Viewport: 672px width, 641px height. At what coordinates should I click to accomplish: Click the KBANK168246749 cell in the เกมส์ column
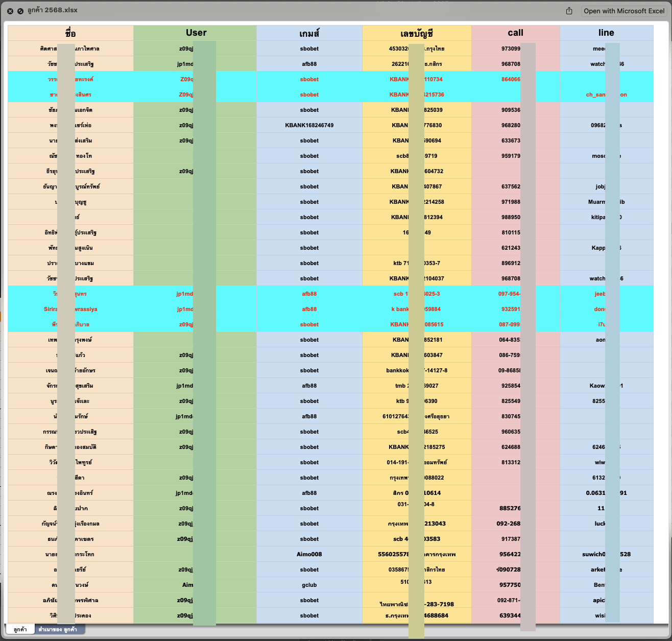click(x=309, y=125)
